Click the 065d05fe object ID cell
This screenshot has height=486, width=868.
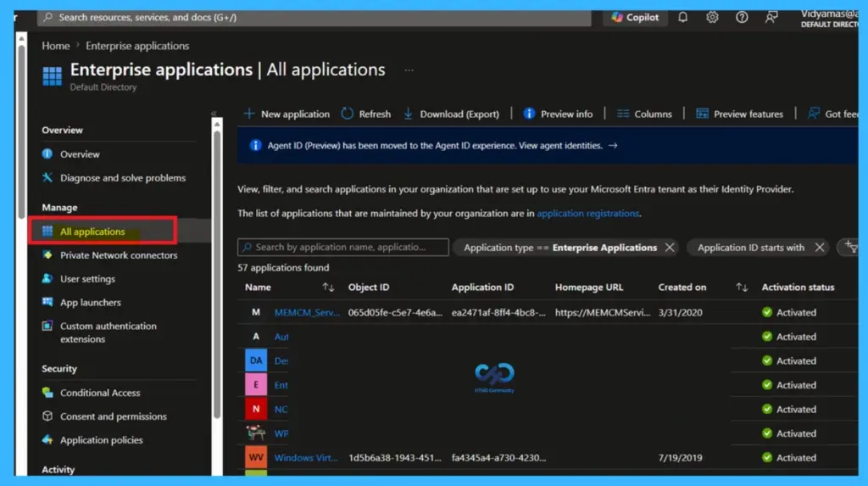click(395, 312)
